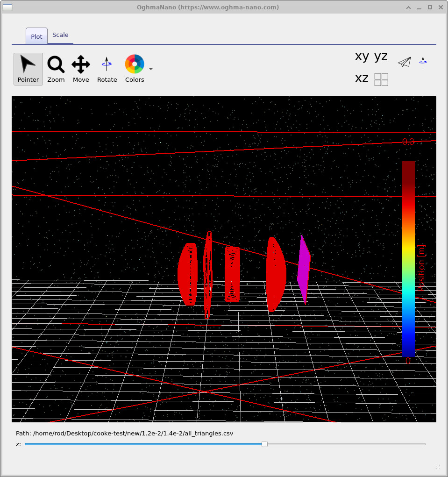Open the Colors tool
This screenshot has width=448, height=477.
pyautogui.click(x=134, y=69)
